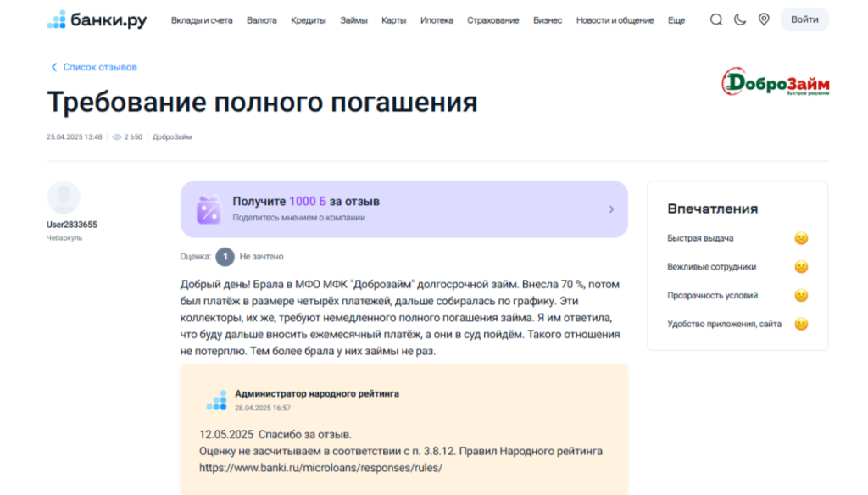Image resolution: width=868 pixels, height=495 pixels.
Task: Click the sad face for Вежливые сотрудники
Action: pyautogui.click(x=801, y=267)
